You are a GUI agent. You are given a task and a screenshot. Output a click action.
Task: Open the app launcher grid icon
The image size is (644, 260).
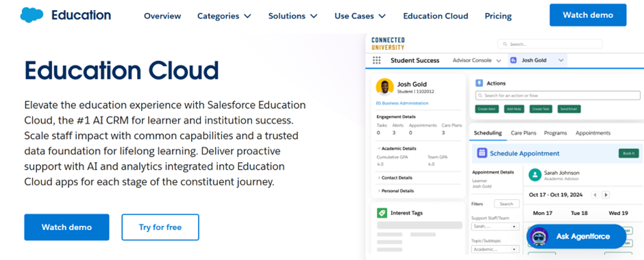click(x=377, y=60)
